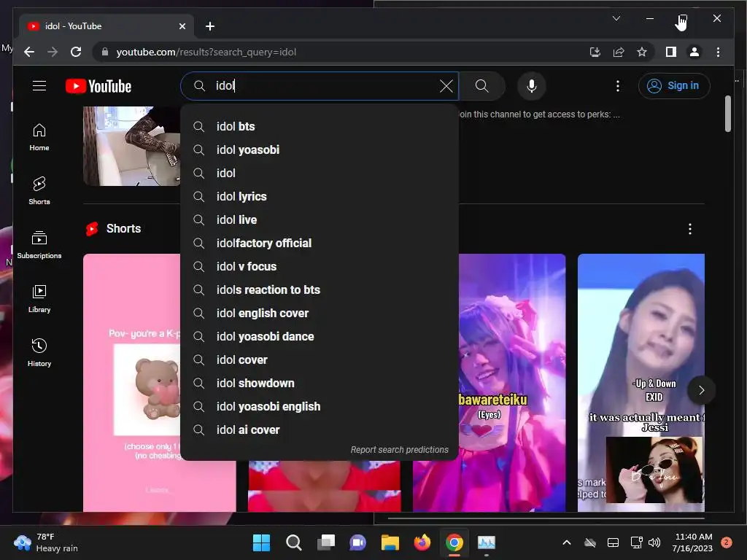This screenshot has width=747, height=560.
Task: Pick suggestion 'idol yoasobi english'
Action: 320,407
